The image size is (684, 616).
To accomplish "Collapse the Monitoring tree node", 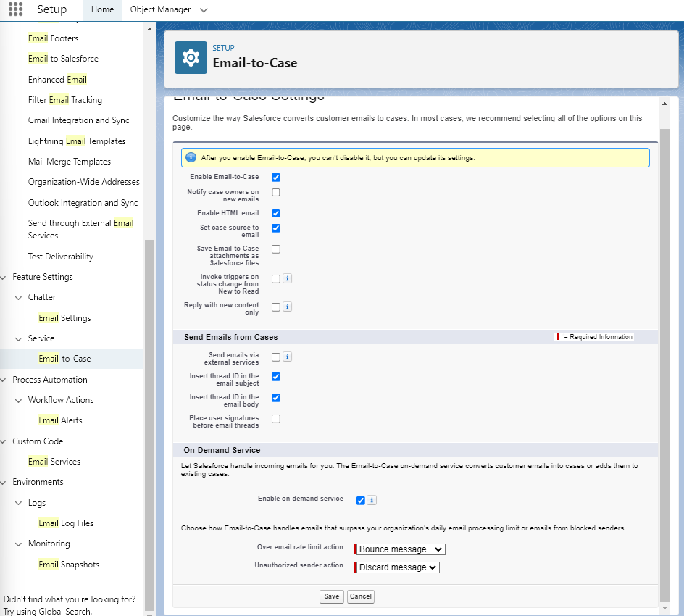I will click(x=18, y=544).
